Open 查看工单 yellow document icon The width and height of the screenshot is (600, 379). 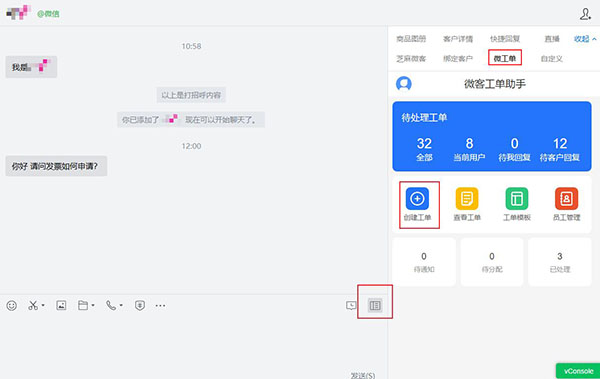tap(467, 199)
